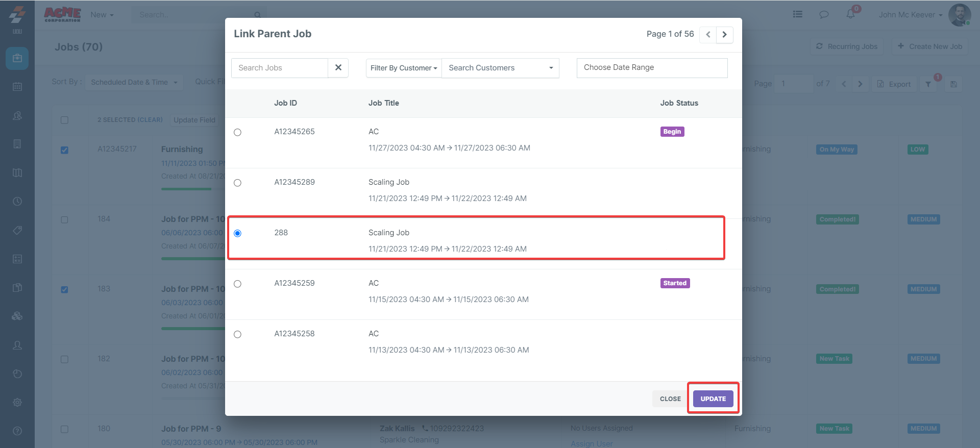Go to next page of parent jobs
The image size is (980, 448).
[x=724, y=35]
